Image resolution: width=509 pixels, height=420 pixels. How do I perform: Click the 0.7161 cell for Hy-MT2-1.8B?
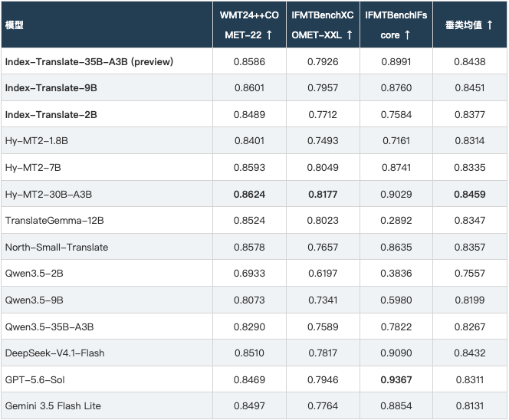coord(396,141)
